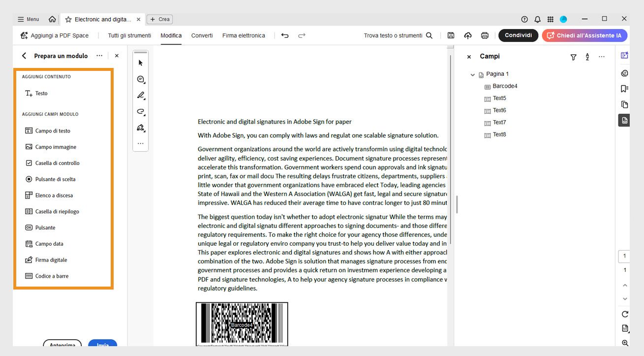
Task: Rotate the page view icon
Action: pos(625,314)
